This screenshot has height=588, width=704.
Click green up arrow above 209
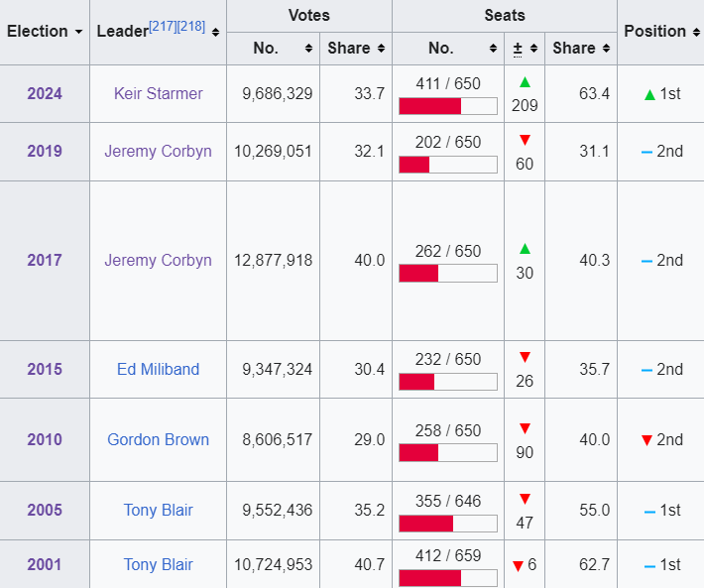click(x=525, y=82)
